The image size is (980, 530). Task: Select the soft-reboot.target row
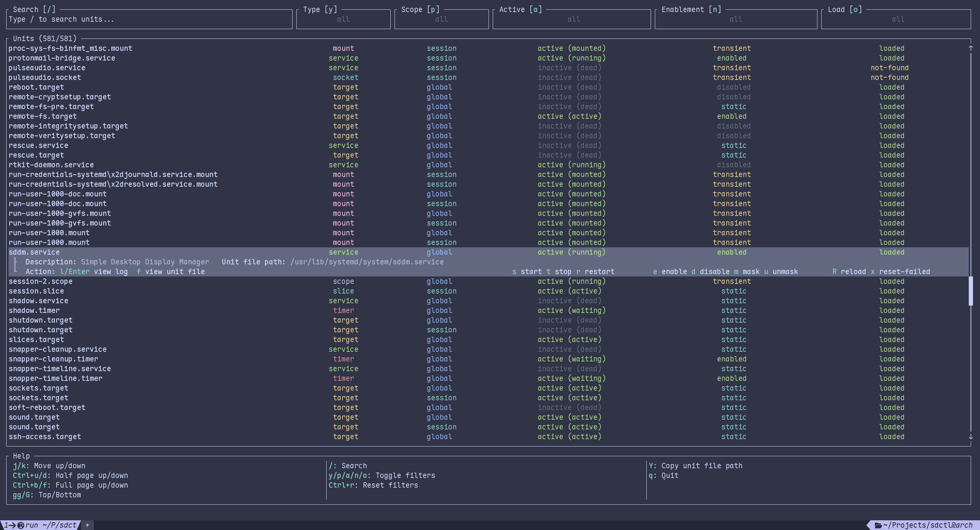(x=488, y=407)
